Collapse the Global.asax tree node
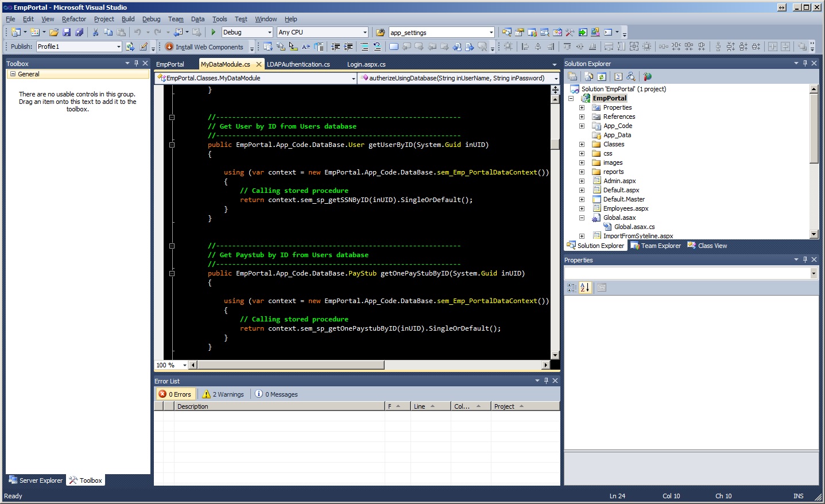Screen dimensions: 825x504 pos(582,218)
